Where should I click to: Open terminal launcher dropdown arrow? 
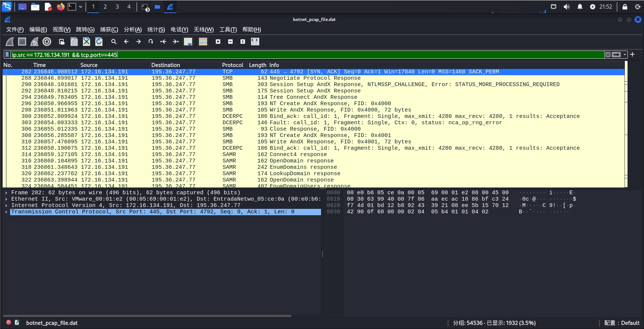click(80, 7)
